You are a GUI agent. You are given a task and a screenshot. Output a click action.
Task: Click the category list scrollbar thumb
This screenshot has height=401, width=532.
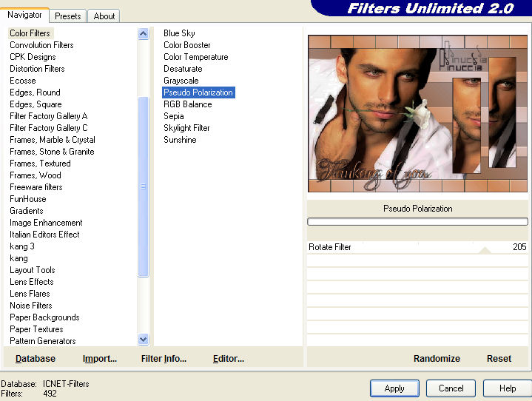click(x=144, y=186)
